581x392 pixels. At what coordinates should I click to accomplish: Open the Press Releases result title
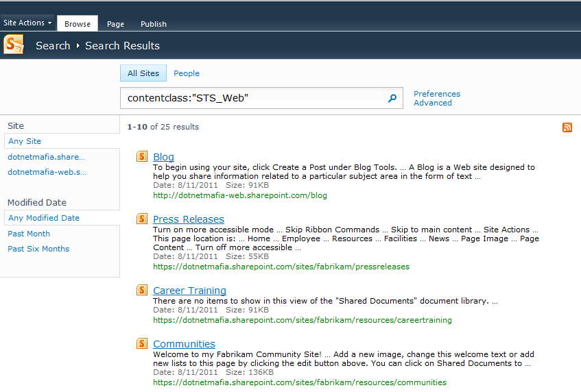[x=189, y=219]
